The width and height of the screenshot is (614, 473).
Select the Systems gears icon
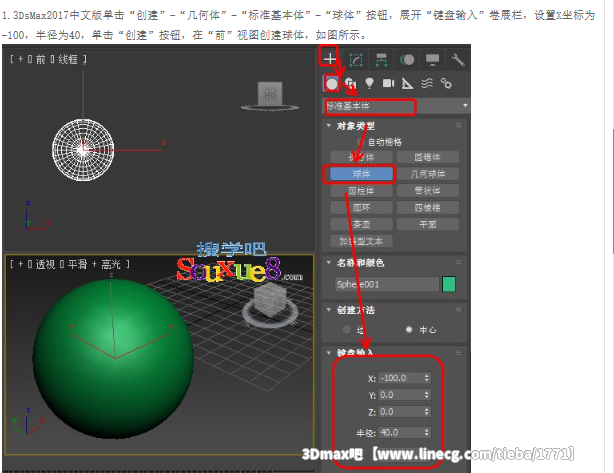446,83
